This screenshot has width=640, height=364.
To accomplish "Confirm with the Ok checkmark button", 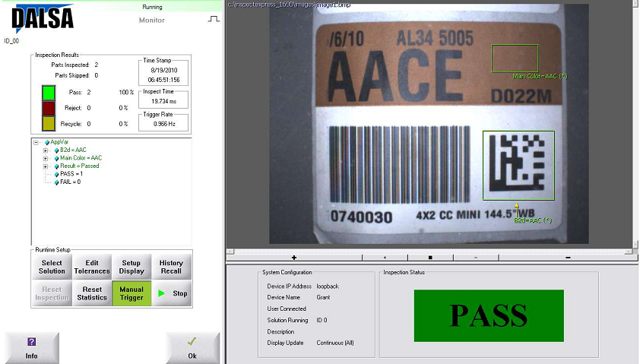I will (192, 348).
